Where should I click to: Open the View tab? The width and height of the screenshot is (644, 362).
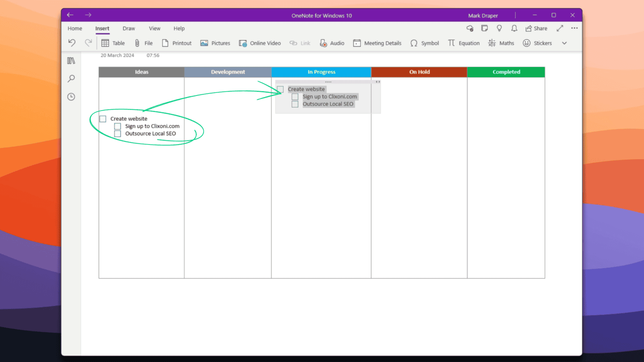154,28
